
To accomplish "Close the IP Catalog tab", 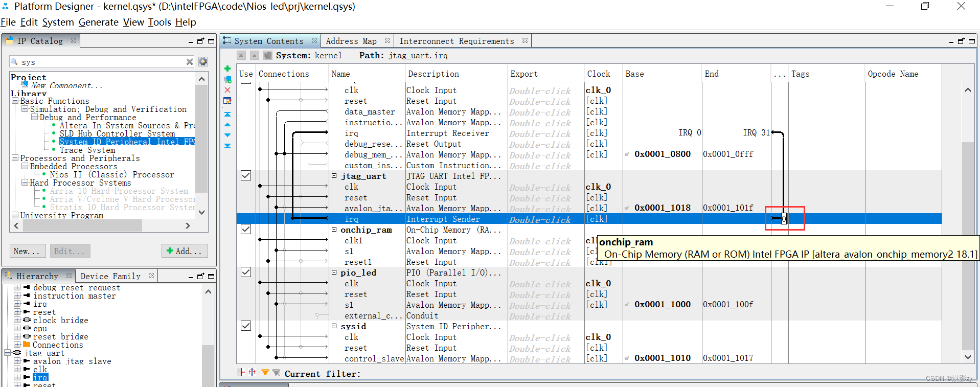I will [74, 40].
